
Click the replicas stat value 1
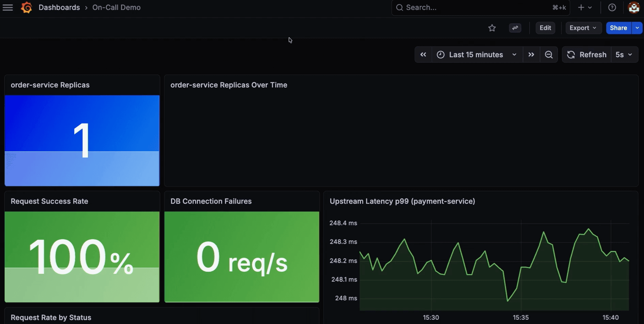click(x=82, y=140)
